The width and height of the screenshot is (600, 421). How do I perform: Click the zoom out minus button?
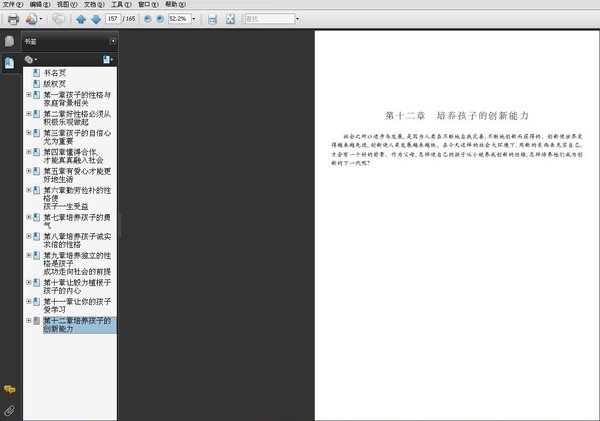coord(147,19)
